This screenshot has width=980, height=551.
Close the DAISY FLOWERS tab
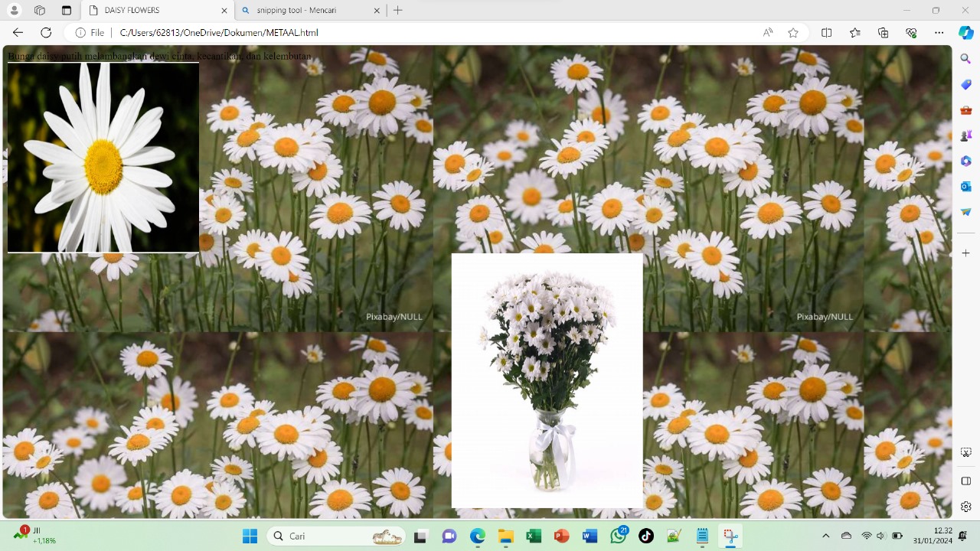coord(224,11)
